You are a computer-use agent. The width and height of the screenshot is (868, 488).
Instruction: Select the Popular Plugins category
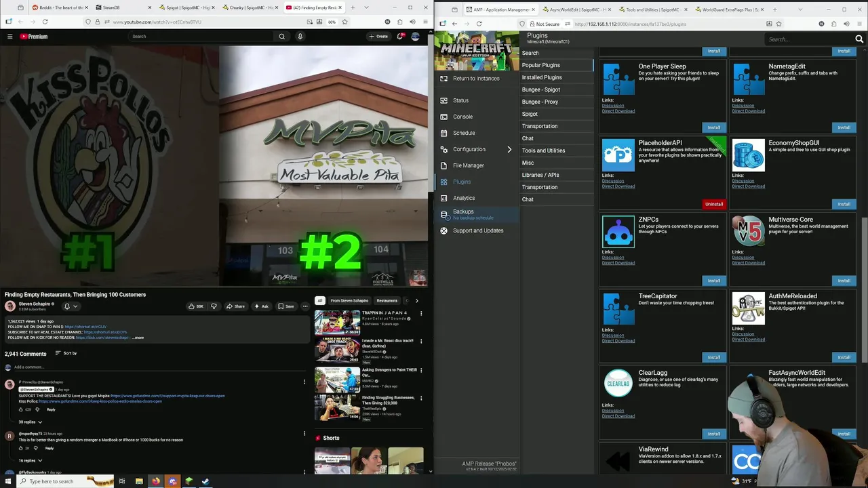(x=556, y=65)
